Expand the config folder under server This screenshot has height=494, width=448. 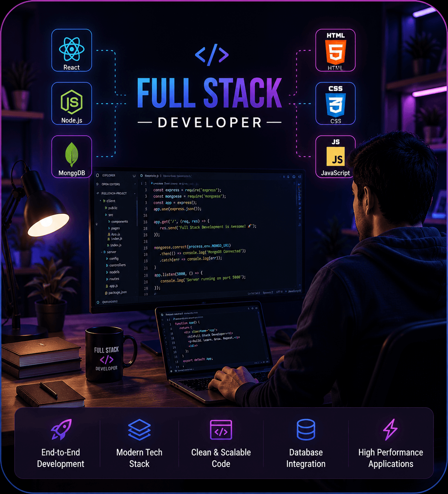[113, 258]
